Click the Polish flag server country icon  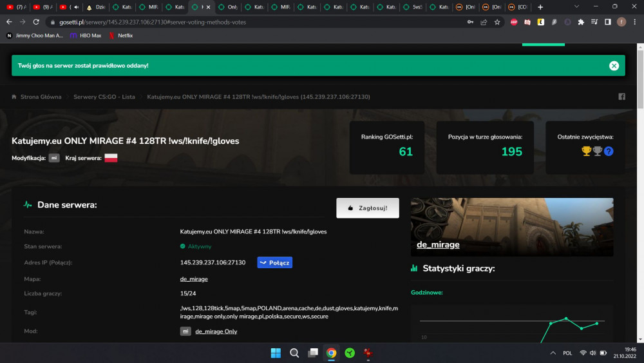pos(111,158)
